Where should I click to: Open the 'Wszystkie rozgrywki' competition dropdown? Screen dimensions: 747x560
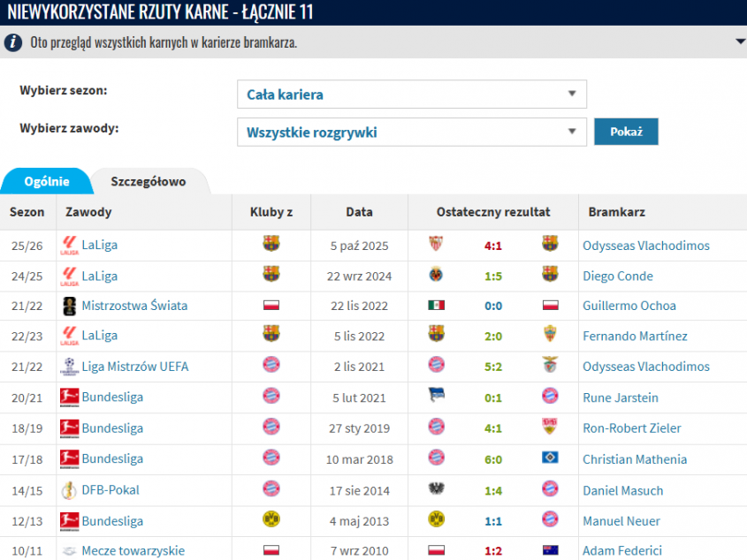coord(411,132)
